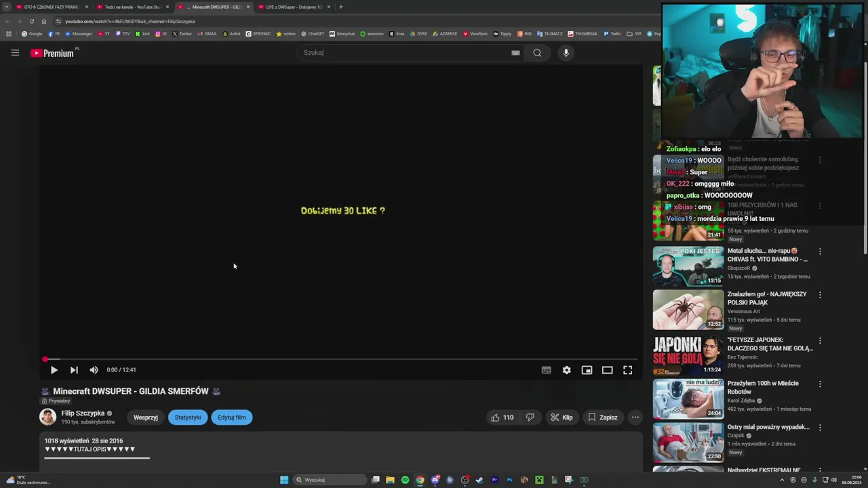The width and height of the screenshot is (868, 488).
Task: Open Photoshop from the taskbar
Action: point(509,480)
